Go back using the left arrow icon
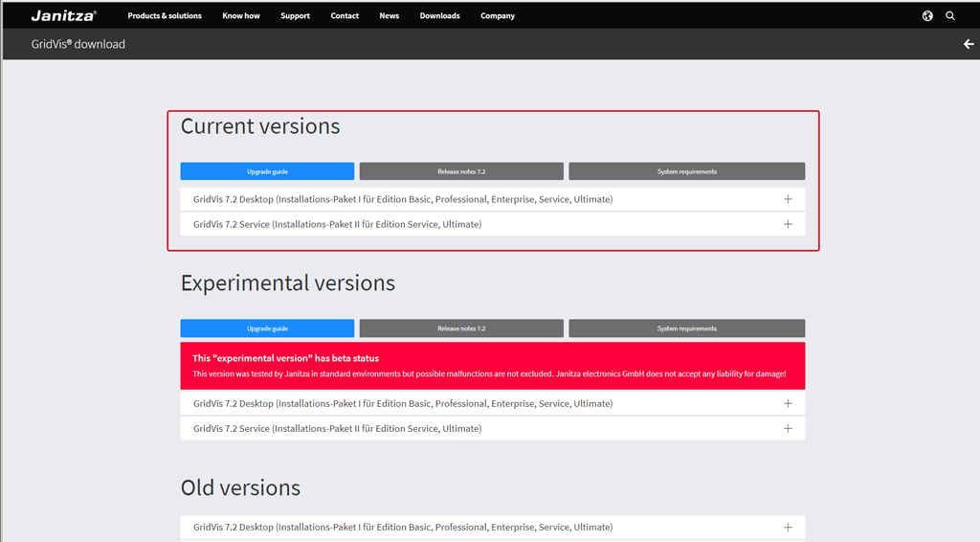This screenshot has height=542, width=980. [969, 44]
